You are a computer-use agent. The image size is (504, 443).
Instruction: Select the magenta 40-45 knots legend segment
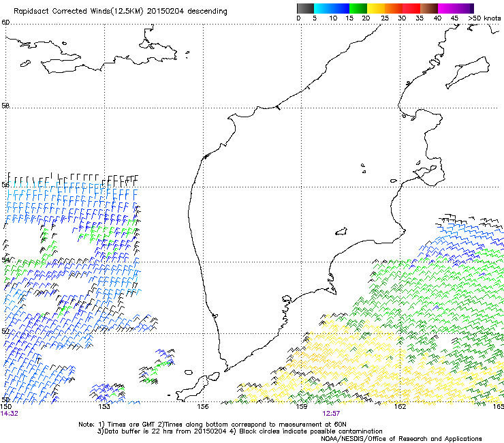[447, 8]
